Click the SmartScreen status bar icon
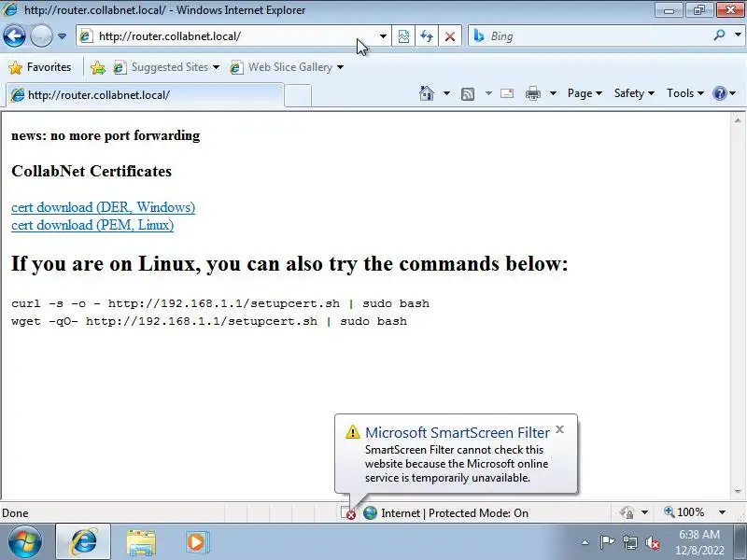The width and height of the screenshot is (747, 560). pos(348,512)
